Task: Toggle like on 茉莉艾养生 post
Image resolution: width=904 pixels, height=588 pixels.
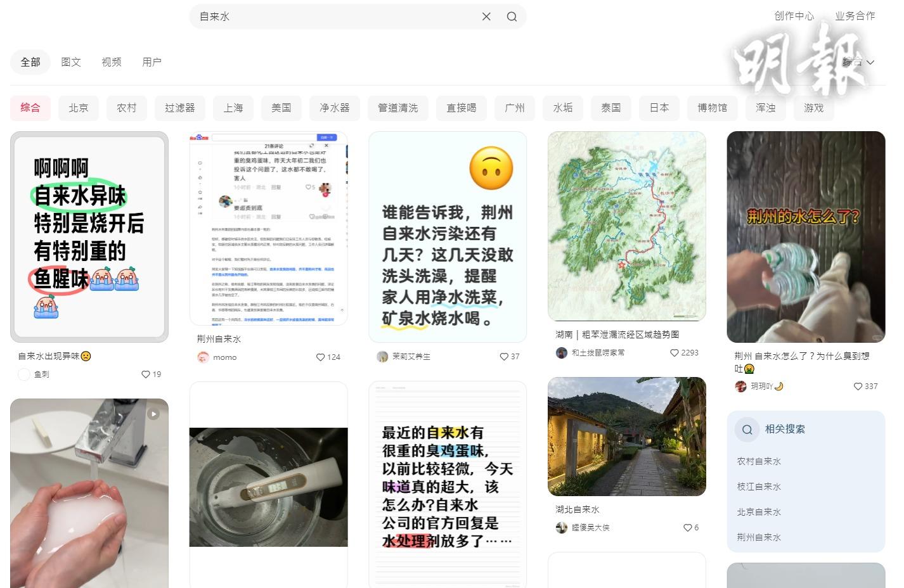Action: [x=504, y=357]
